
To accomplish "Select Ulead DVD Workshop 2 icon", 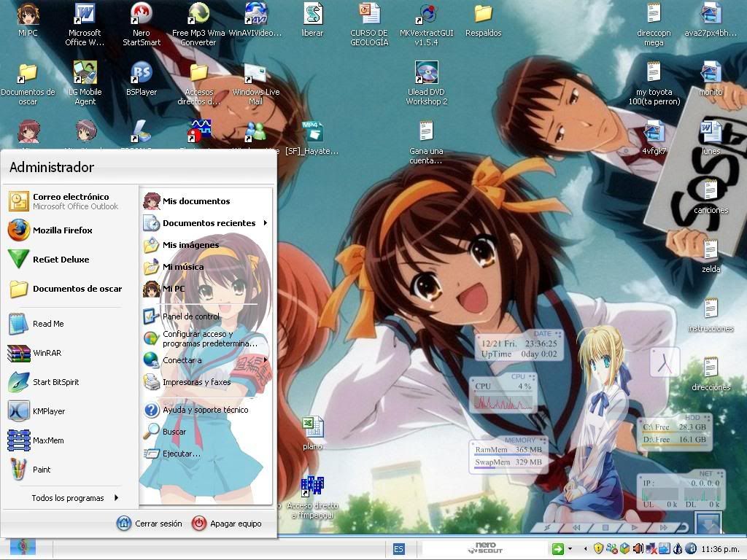I will pyautogui.click(x=426, y=83).
